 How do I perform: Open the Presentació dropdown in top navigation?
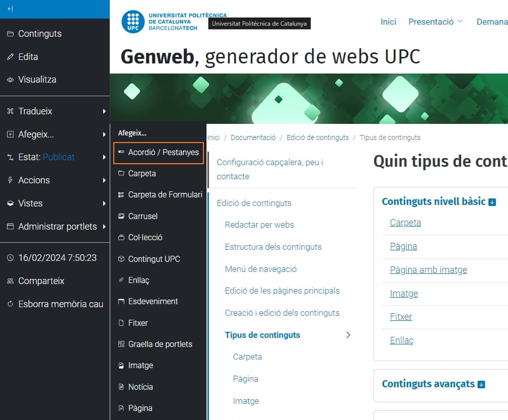click(436, 22)
